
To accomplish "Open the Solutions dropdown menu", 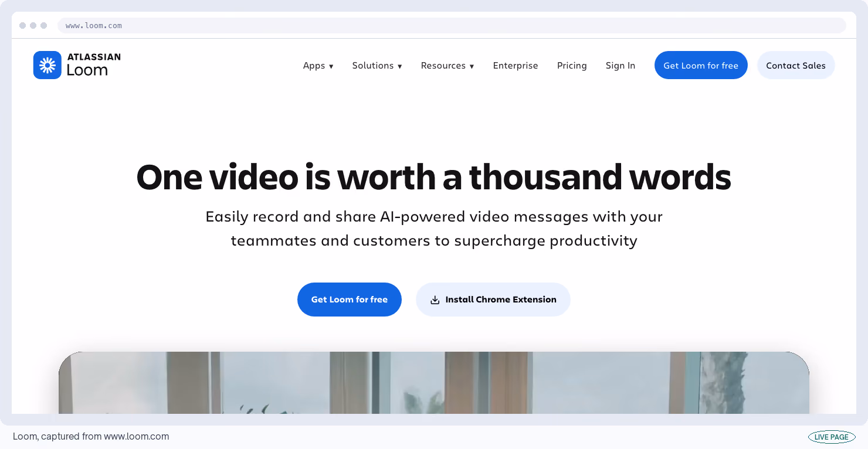I will coord(377,66).
